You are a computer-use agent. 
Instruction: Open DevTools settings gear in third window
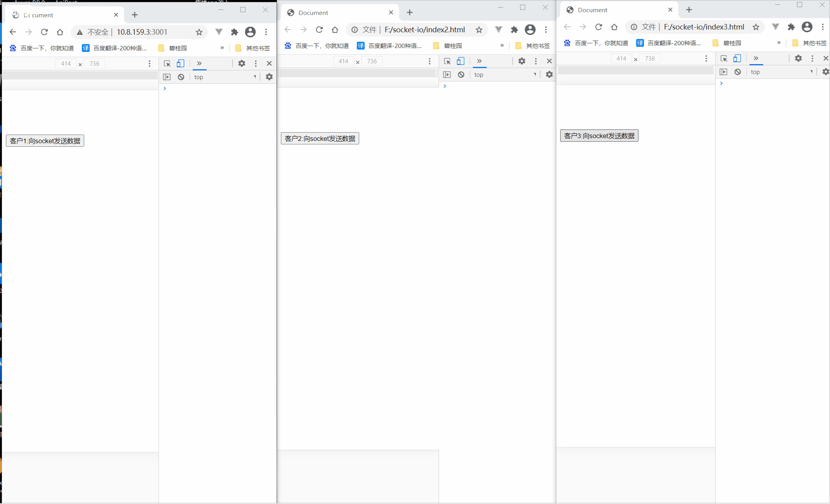799,58
